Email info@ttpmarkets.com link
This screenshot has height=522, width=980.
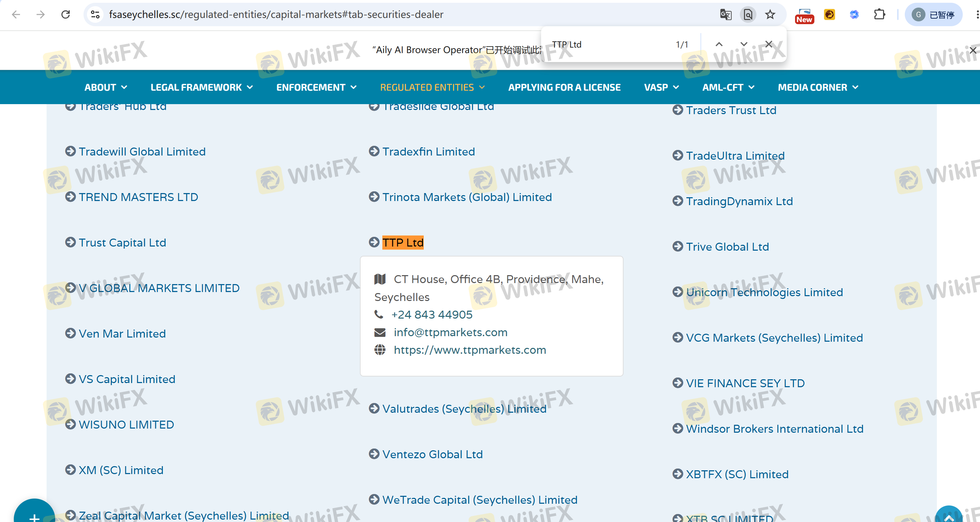coord(450,332)
